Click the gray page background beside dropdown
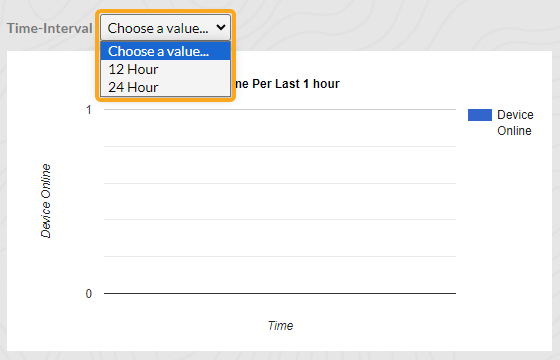This screenshot has width=560, height=360. point(393,25)
